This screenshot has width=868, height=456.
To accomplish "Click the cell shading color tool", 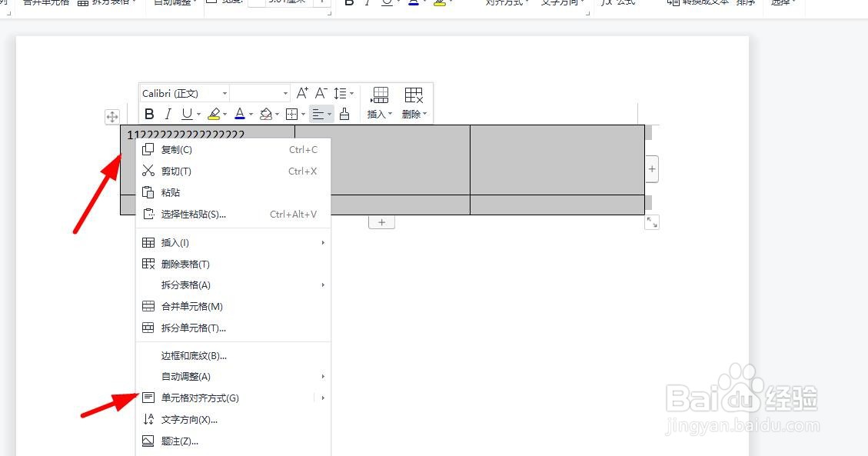I will pos(267,114).
